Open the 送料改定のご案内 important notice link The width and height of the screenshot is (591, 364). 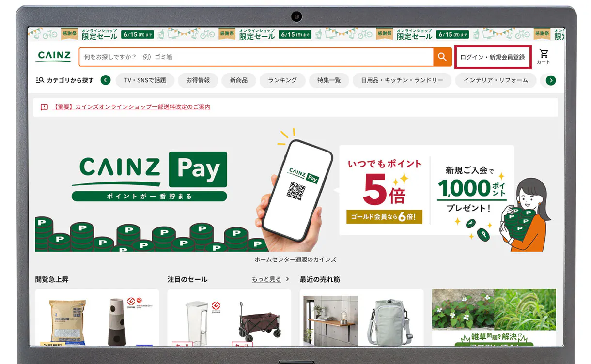(x=131, y=107)
